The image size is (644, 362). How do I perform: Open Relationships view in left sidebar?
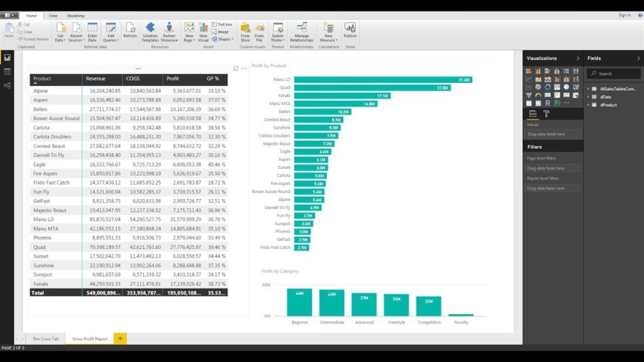click(7, 85)
